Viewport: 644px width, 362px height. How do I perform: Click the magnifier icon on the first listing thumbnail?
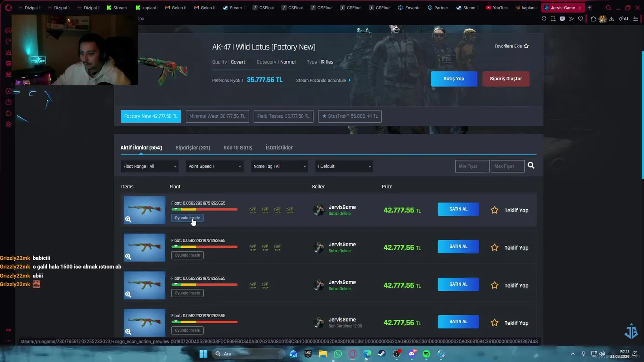click(128, 219)
